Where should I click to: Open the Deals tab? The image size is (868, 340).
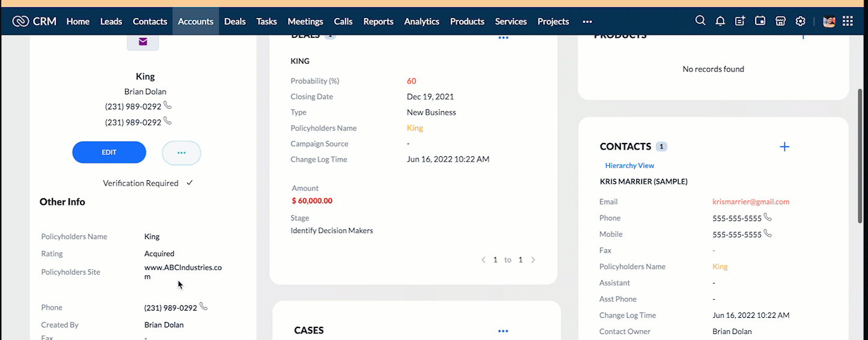tap(235, 21)
